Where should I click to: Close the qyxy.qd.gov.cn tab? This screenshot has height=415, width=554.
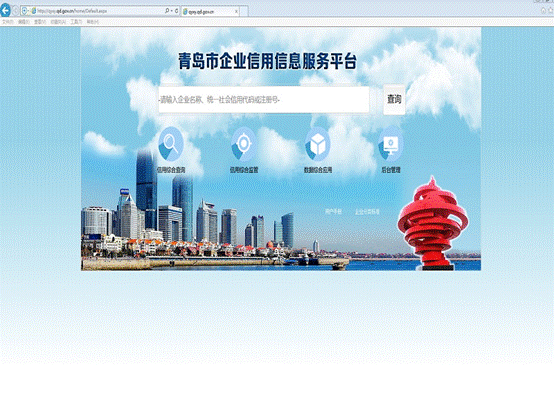pos(236,12)
